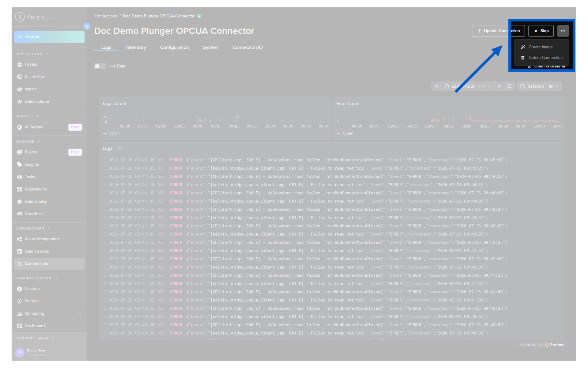Expand the 09:45:05.165 CFClient.cpp log row
The height and width of the screenshot is (368, 588).
105,160
